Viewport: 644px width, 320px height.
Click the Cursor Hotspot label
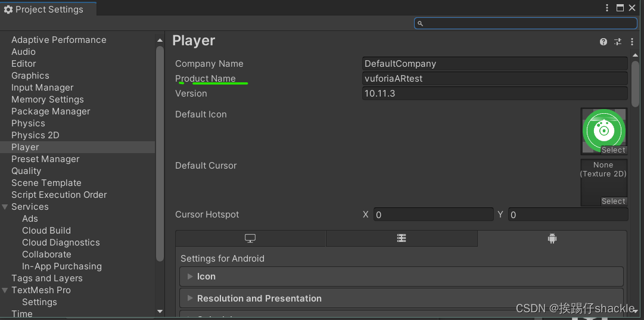pos(207,215)
